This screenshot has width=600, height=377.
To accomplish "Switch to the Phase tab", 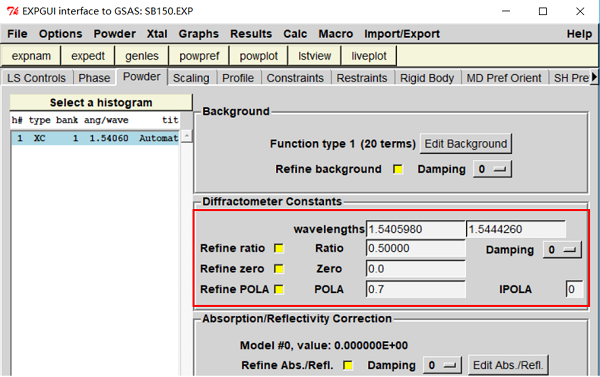I will click(94, 78).
